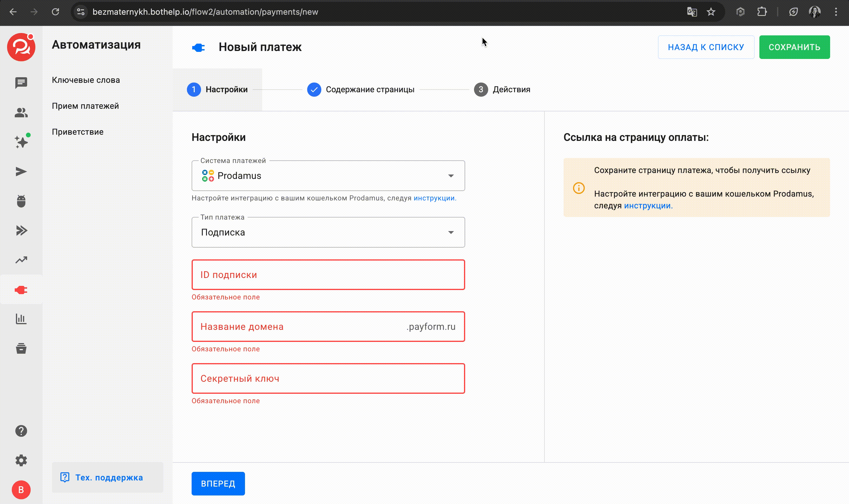Bookmark this page with star icon
Screen dimensions: 849x504
(711, 12)
